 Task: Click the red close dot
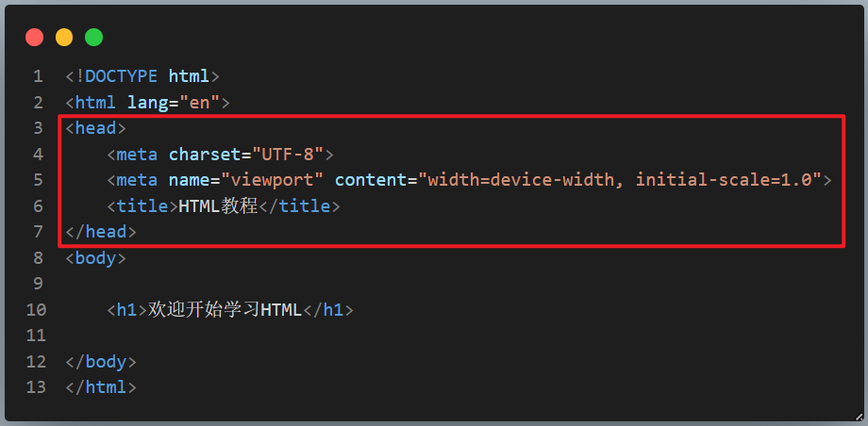(35, 38)
